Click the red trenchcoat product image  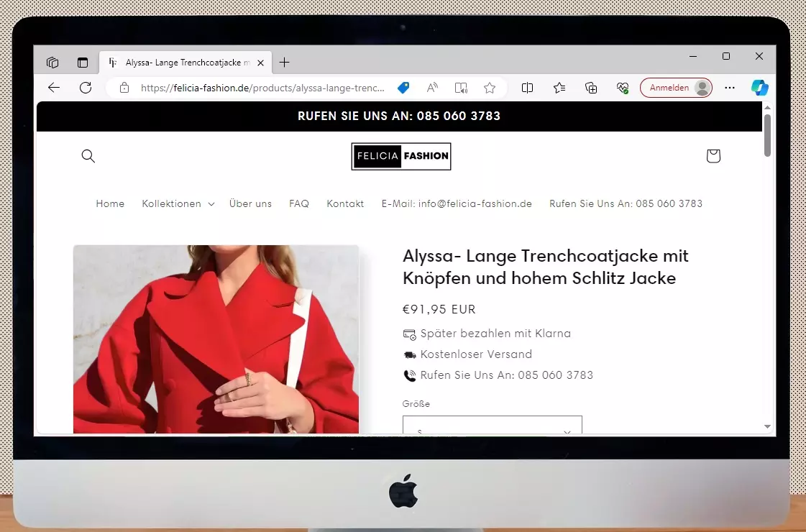tap(216, 339)
